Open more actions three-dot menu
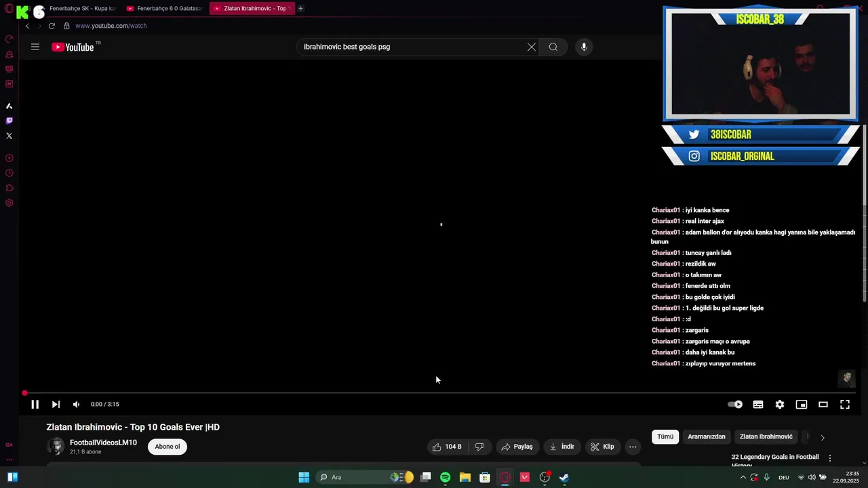Viewport: 868px width, 488px height. [x=633, y=447]
